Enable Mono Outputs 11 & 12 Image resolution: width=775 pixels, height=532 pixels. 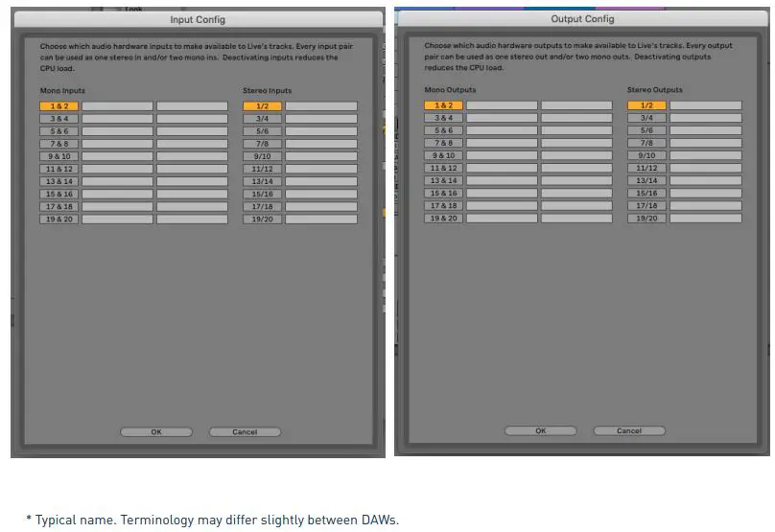(x=444, y=168)
